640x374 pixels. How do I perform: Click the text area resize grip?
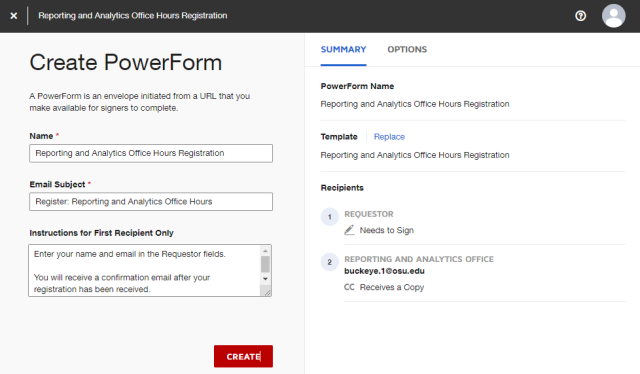[x=267, y=292]
